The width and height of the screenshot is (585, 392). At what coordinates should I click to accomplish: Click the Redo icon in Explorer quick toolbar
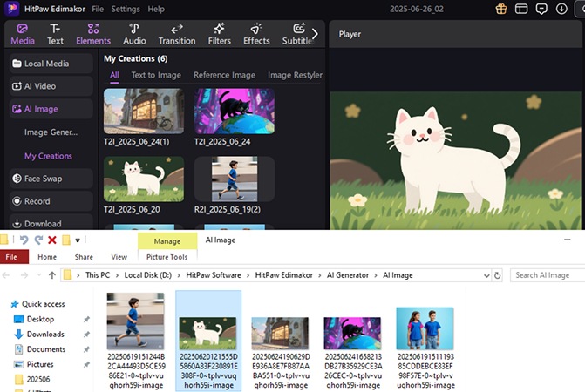[x=38, y=240]
